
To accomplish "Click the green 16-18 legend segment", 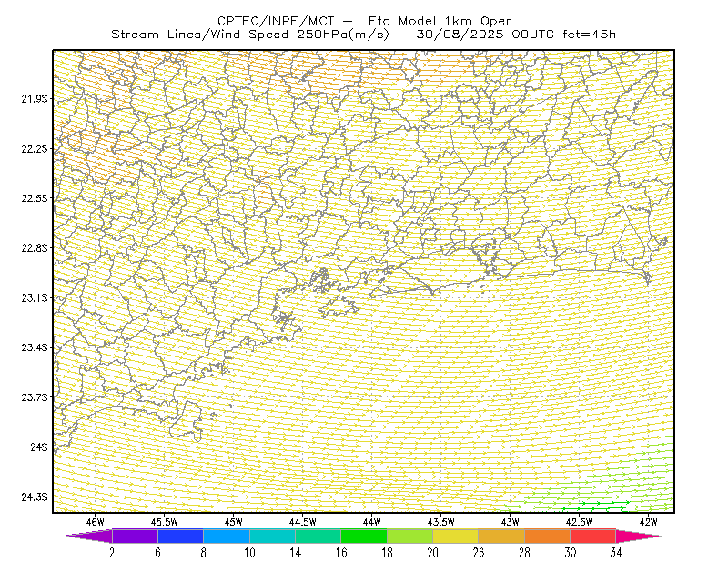I will [364, 536].
